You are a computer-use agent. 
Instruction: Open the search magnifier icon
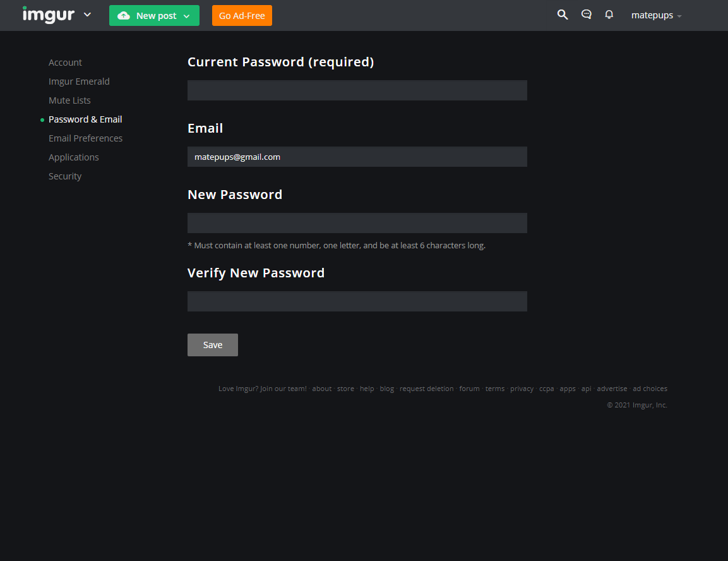click(x=562, y=15)
